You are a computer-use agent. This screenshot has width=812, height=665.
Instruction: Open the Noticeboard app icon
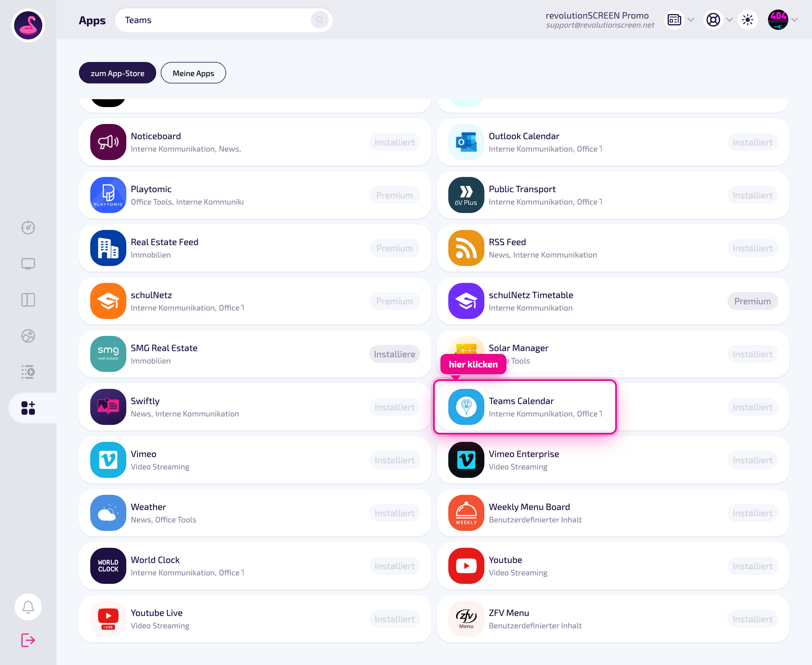click(108, 142)
